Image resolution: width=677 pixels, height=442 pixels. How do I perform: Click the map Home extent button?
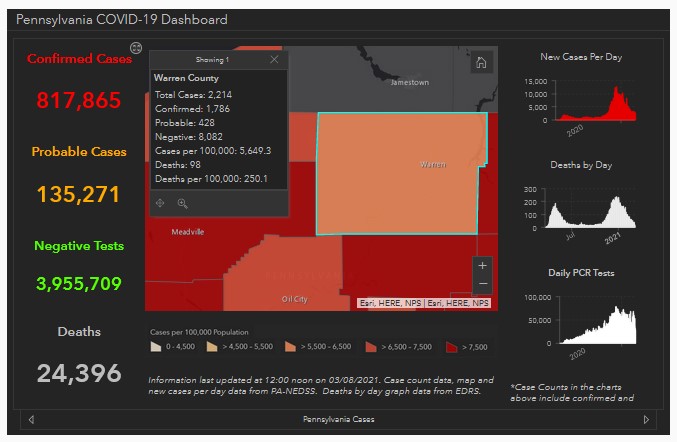[481, 63]
